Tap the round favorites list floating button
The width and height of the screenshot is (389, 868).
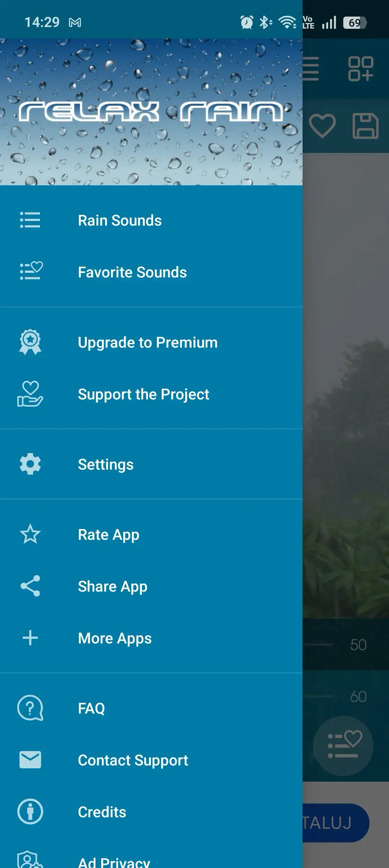click(x=343, y=746)
